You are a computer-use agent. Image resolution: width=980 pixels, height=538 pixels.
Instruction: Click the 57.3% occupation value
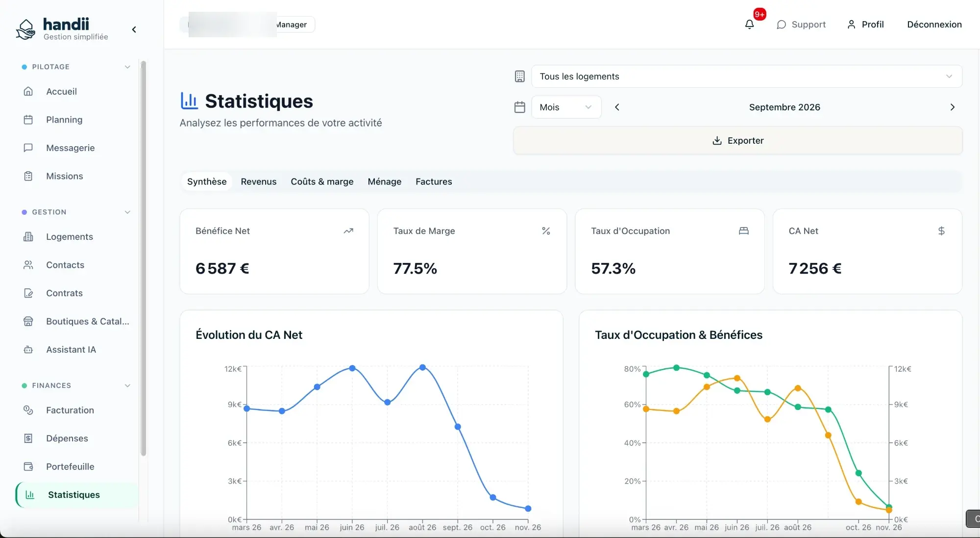(613, 268)
